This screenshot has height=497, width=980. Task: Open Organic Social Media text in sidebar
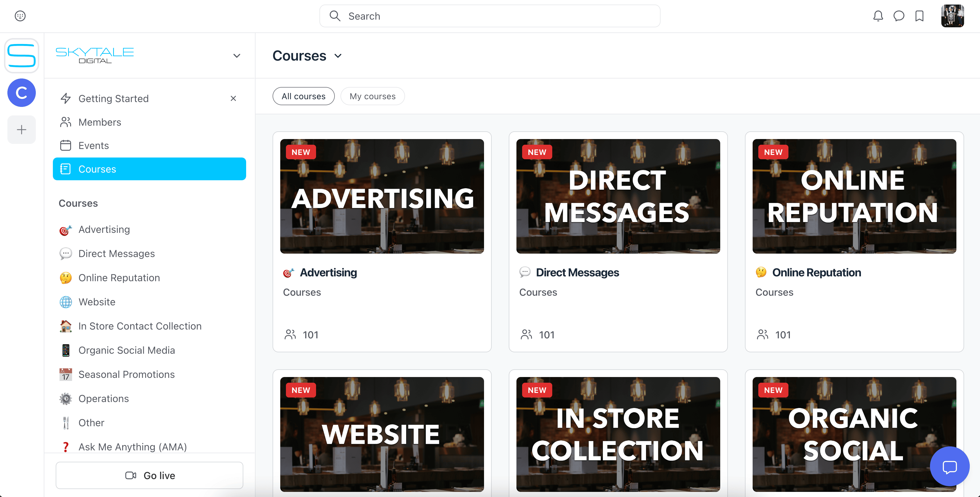[x=127, y=351]
